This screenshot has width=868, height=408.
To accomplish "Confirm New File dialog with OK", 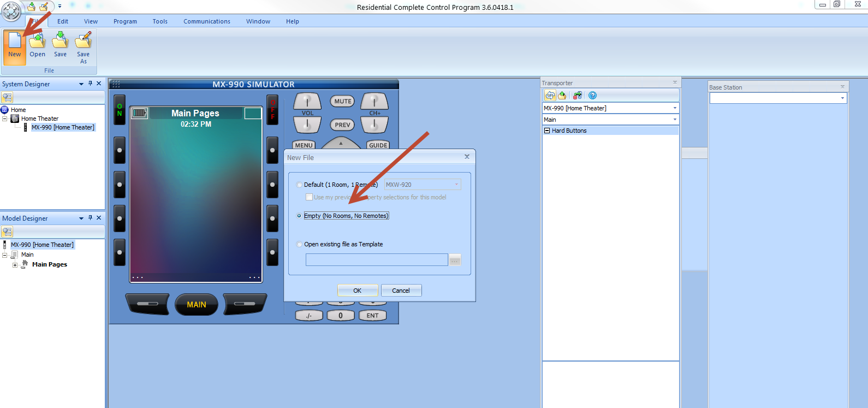I will pyautogui.click(x=358, y=291).
